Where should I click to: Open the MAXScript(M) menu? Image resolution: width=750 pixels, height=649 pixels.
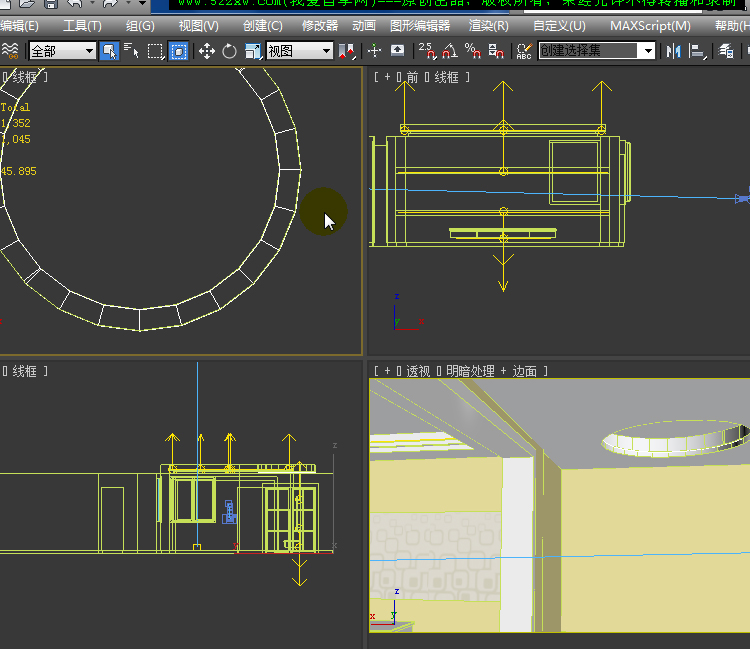pyautogui.click(x=650, y=26)
